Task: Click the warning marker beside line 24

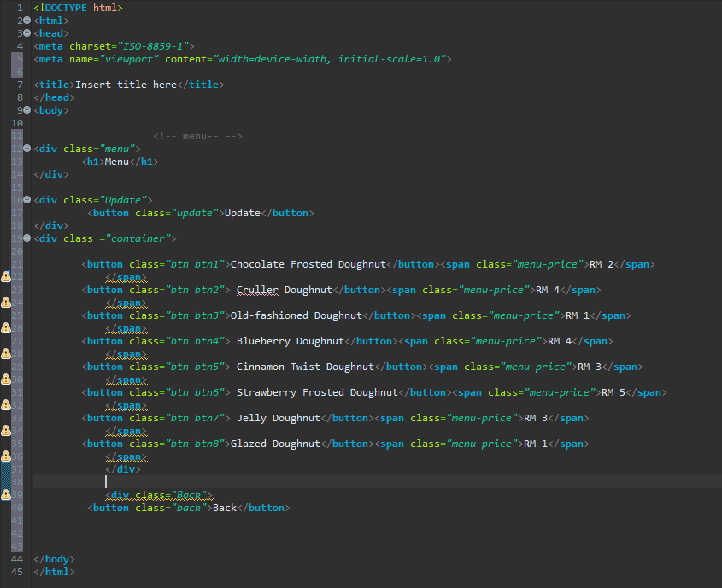Action: [6, 303]
